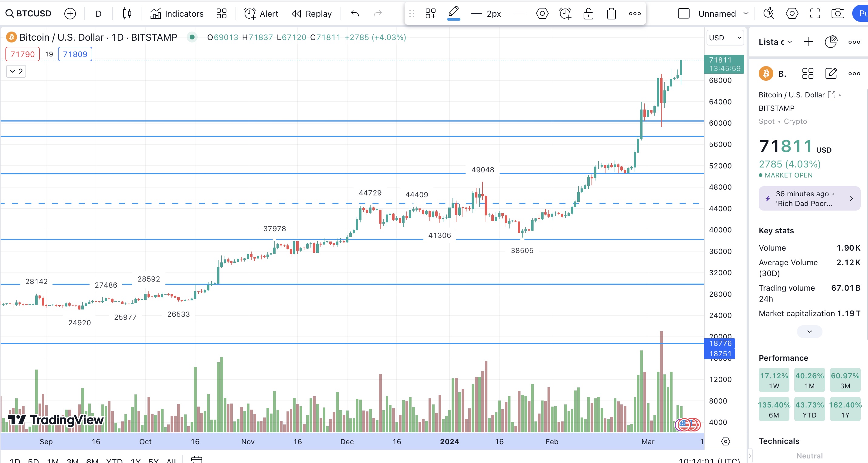The height and width of the screenshot is (463, 868).
Task: Click the pencil line color tool
Action: (453, 13)
